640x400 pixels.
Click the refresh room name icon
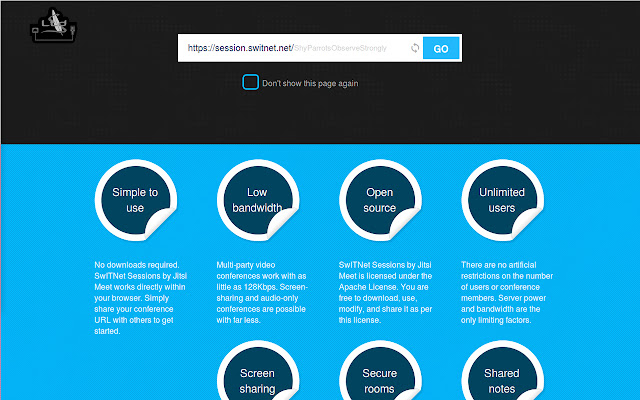(415, 48)
